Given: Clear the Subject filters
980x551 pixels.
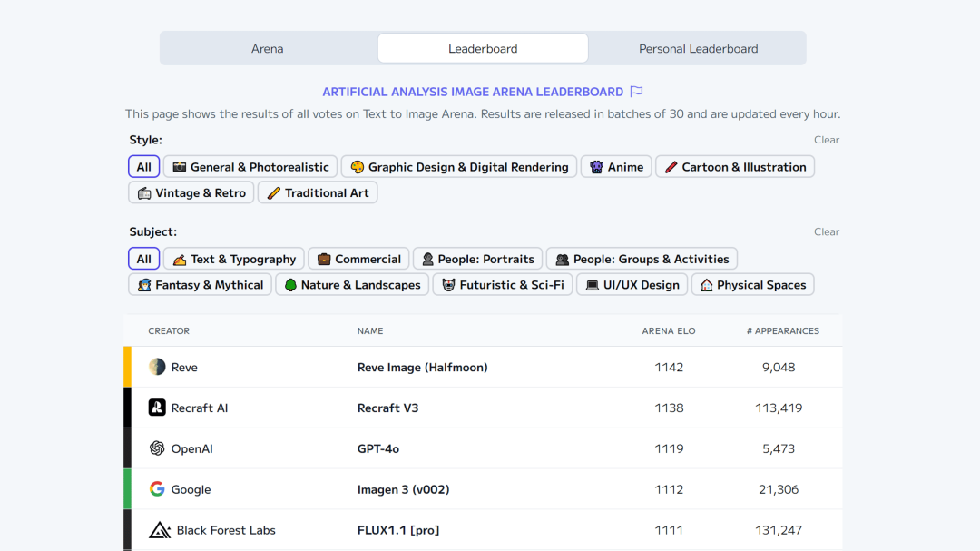Looking at the screenshot, I should tap(827, 232).
